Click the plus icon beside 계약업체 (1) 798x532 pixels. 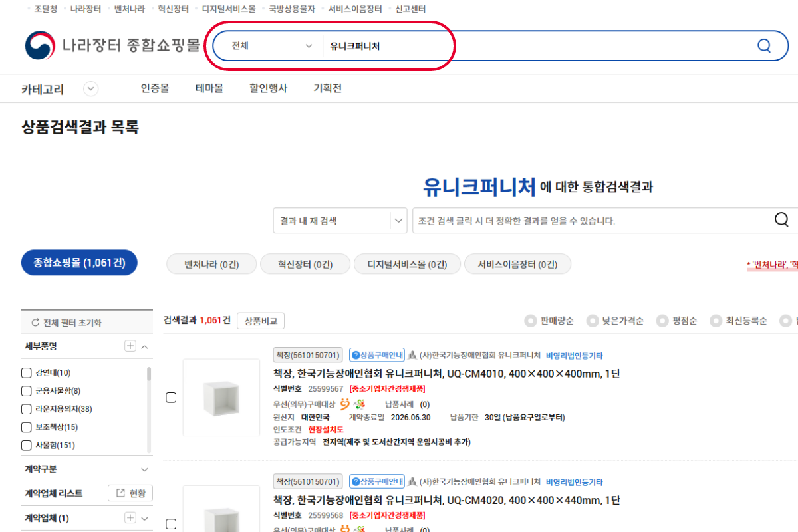(x=130, y=518)
